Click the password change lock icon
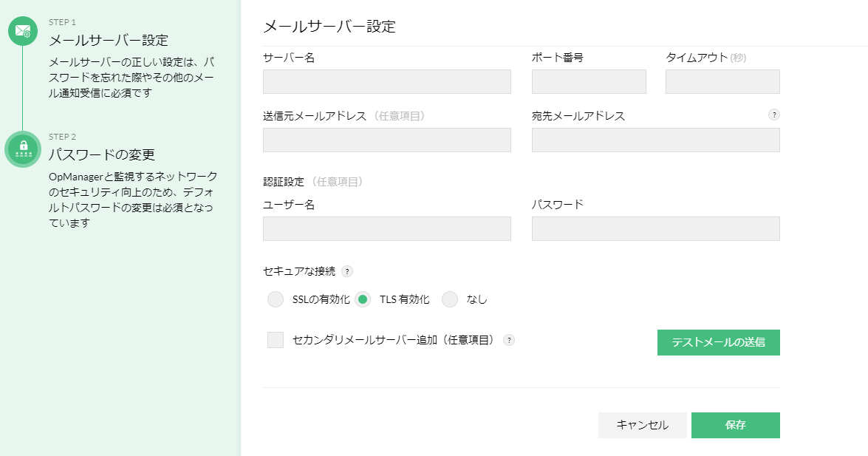868x456 pixels. 23,149
